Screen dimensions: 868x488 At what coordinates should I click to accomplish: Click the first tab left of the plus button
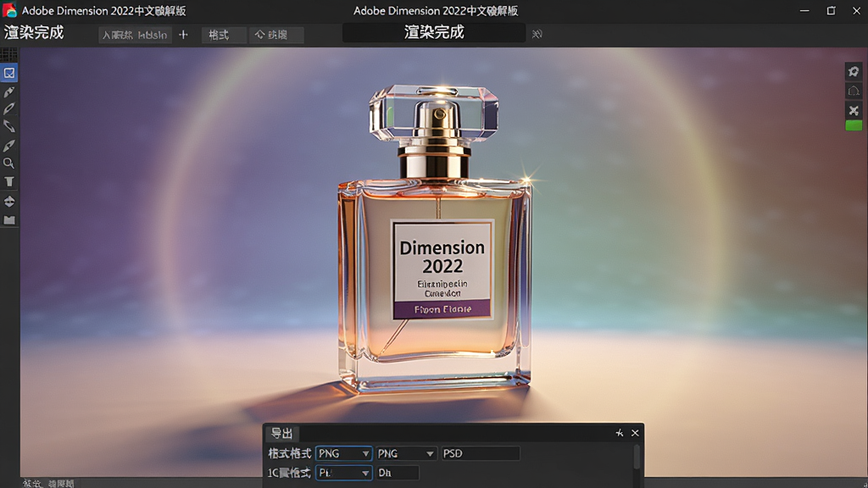tap(135, 35)
